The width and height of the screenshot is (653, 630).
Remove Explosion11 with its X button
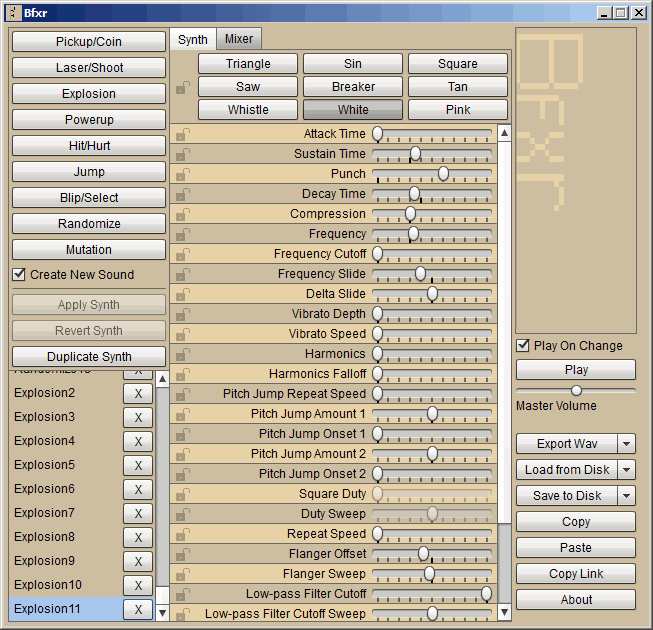pos(138,609)
